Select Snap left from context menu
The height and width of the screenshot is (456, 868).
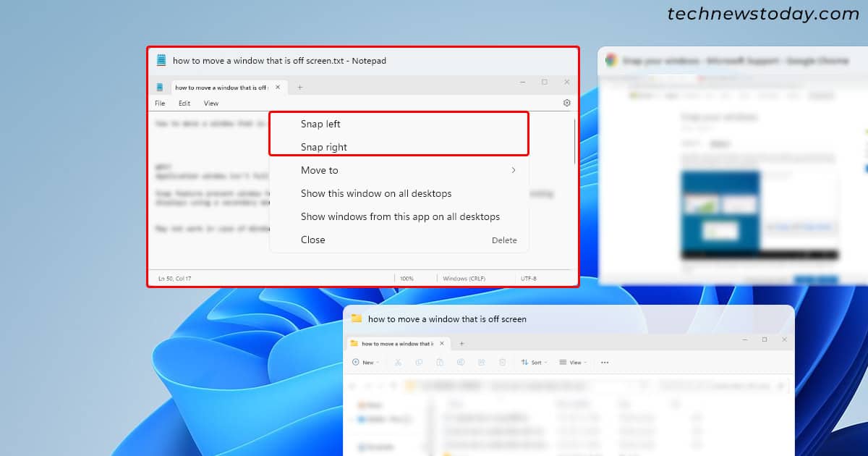320,124
